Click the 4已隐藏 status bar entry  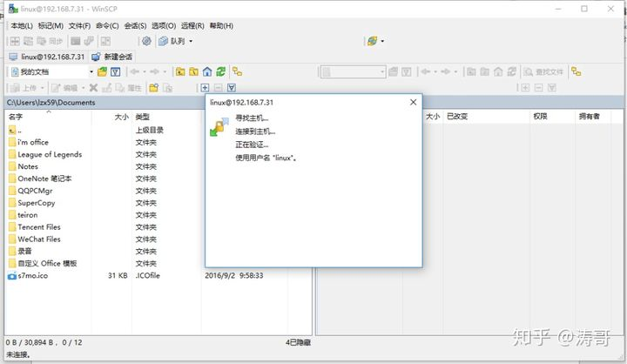[x=298, y=342]
